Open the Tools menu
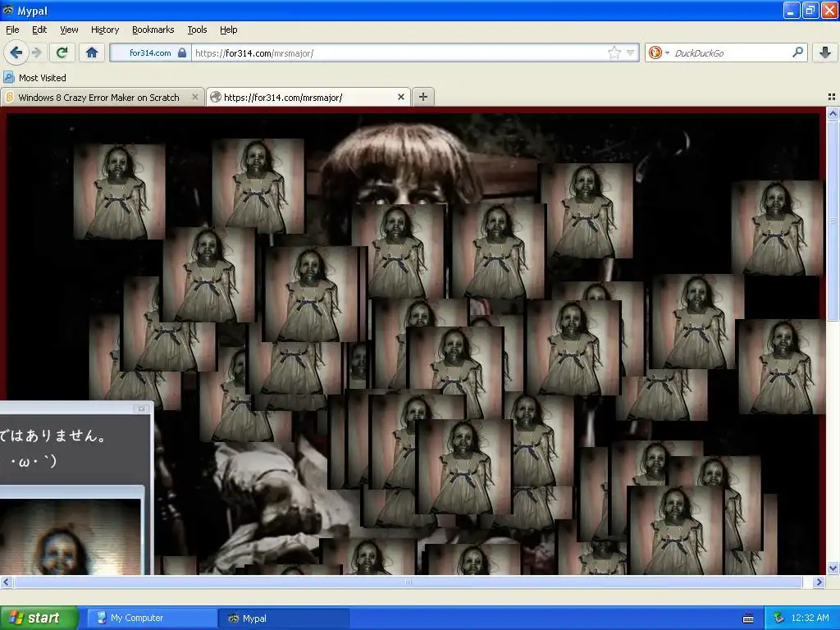 pos(197,30)
